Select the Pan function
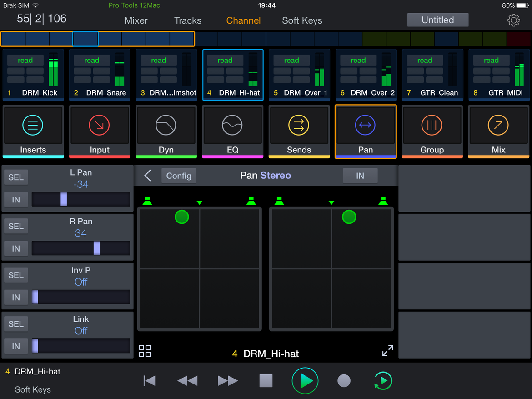This screenshot has width=532, height=399. pyautogui.click(x=366, y=131)
